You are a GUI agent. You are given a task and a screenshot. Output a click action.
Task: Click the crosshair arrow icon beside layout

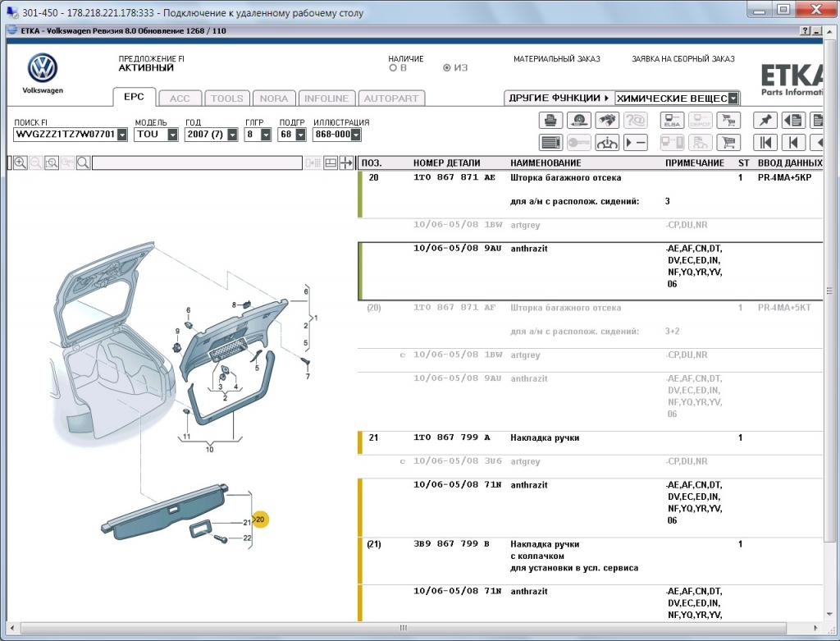(x=346, y=163)
